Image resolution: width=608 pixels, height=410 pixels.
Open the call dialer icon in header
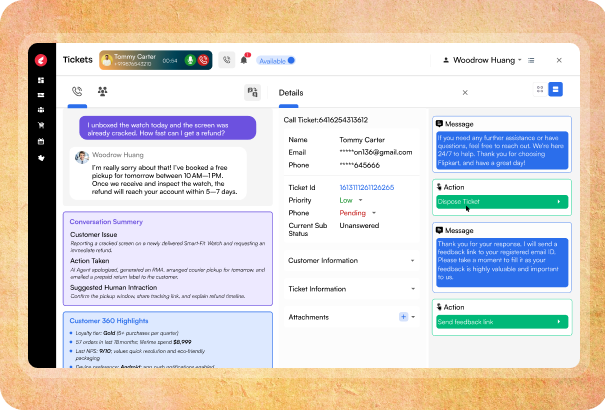tap(227, 60)
